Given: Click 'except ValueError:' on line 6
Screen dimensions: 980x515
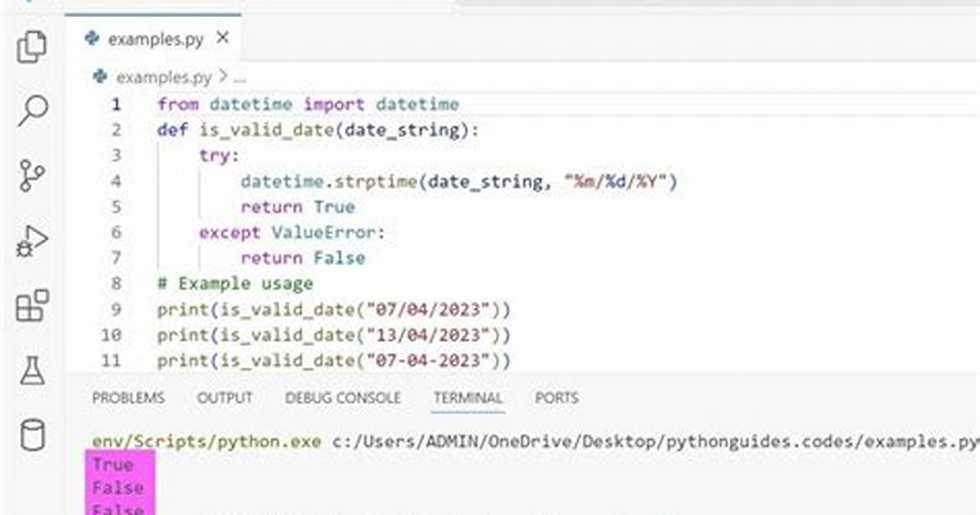Looking at the screenshot, I should tap(292, 232).
